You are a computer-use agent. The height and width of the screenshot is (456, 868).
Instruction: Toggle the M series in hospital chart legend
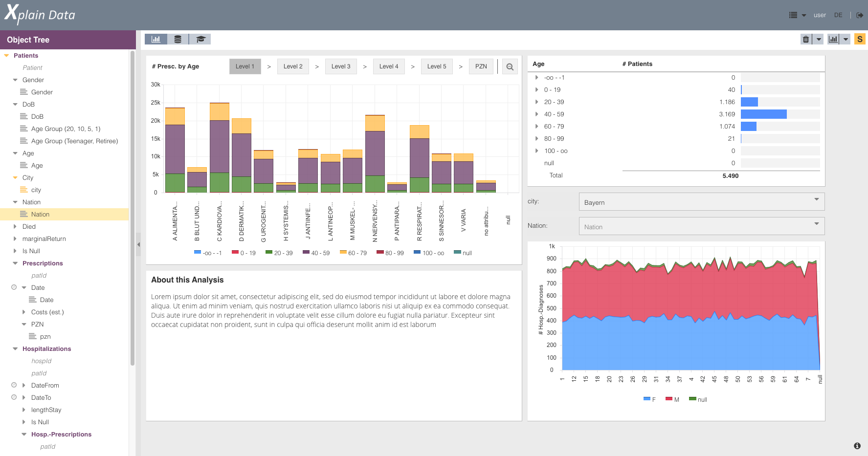point(672,399)
